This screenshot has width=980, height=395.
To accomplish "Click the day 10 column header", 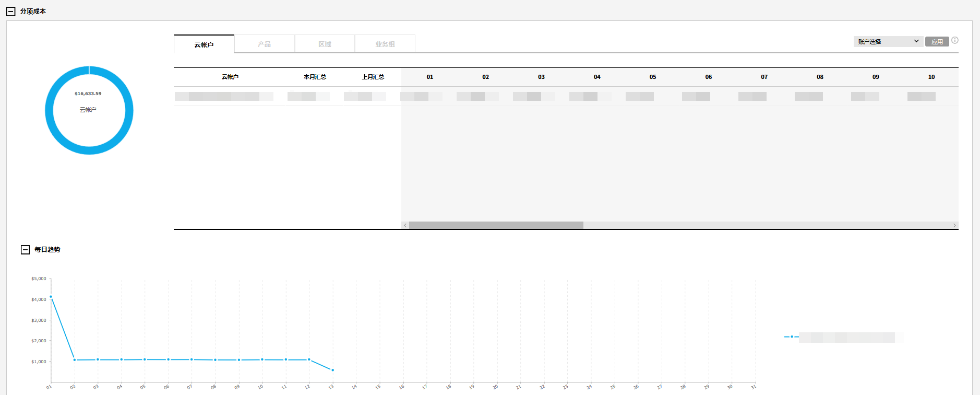I will (x=931, y=77).
